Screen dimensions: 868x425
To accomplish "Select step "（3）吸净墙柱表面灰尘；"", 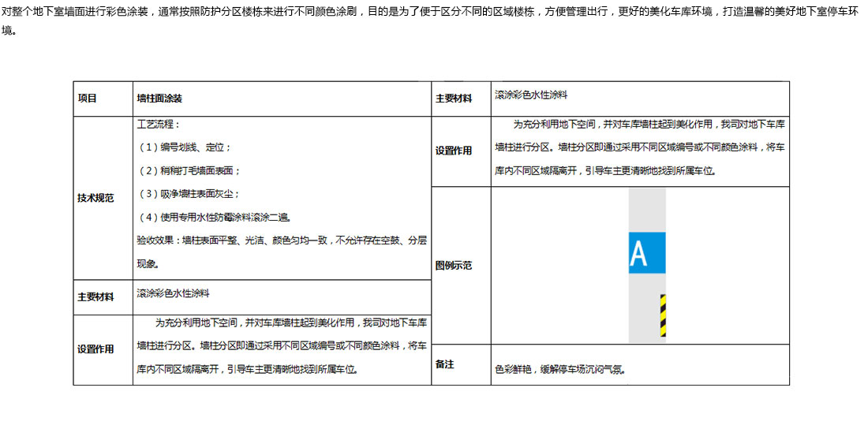I will click(189, 194).
